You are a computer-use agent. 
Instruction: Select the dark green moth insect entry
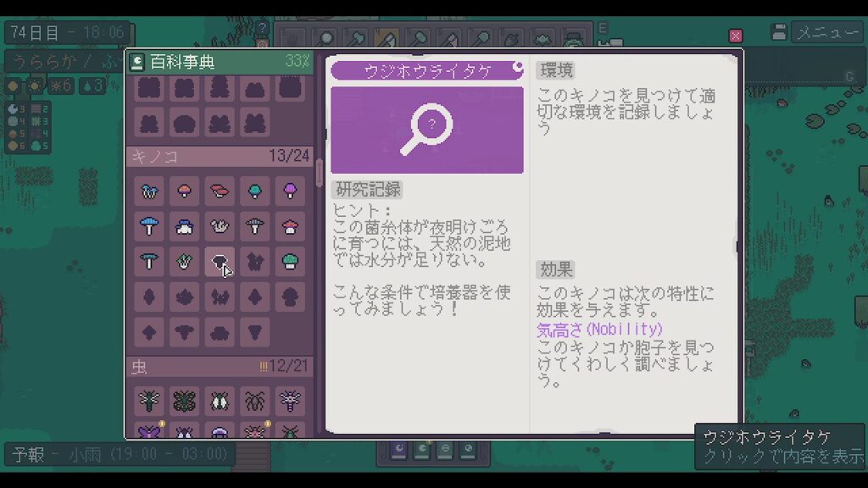coord(184,401)
